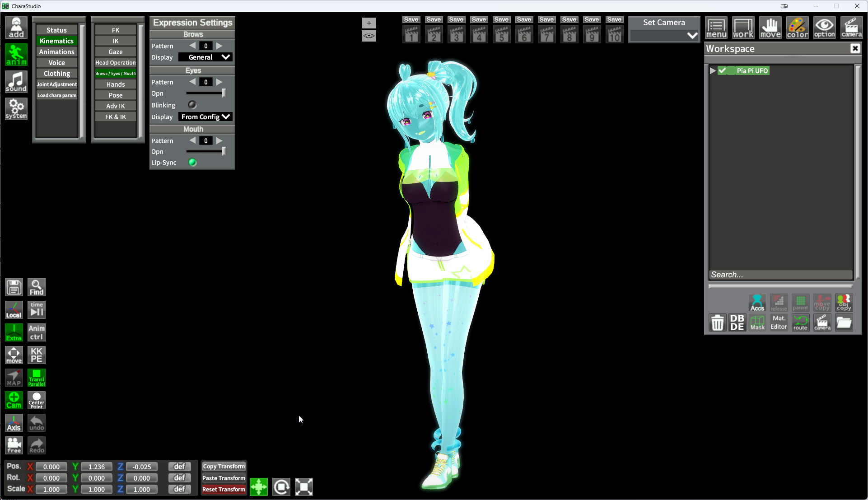Click the top-right move hand icon
Viewport: 868px width, 500px height.
pyautogui.click(x=770, y=28)
